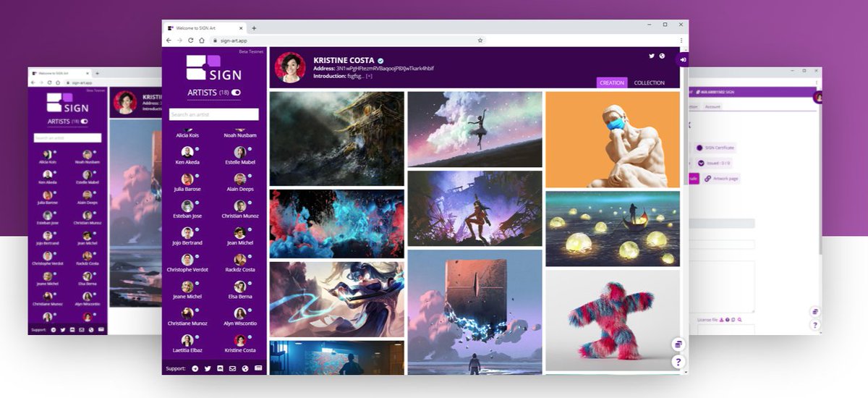This screenshot has height=398, width=868.
Task: Switch to the CREATION tab
Action: point(612,82)
